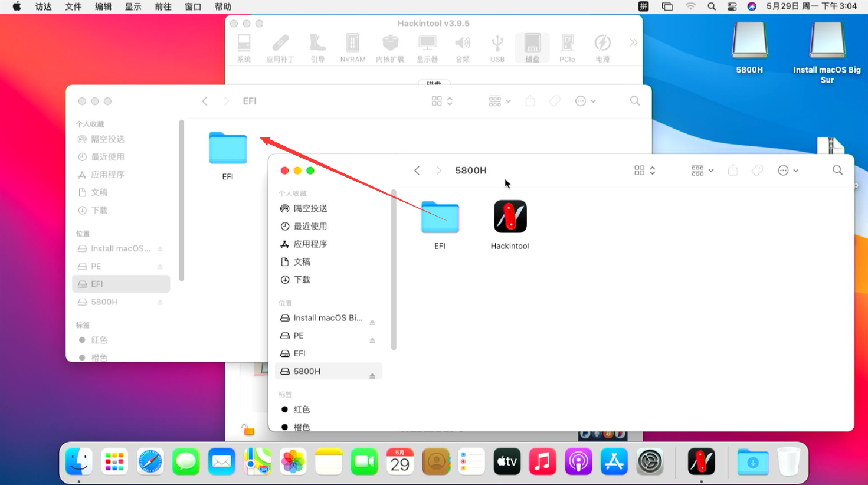
Task: Show more Hackintool toolbar items via chevrons
Action: click(634, 42)
